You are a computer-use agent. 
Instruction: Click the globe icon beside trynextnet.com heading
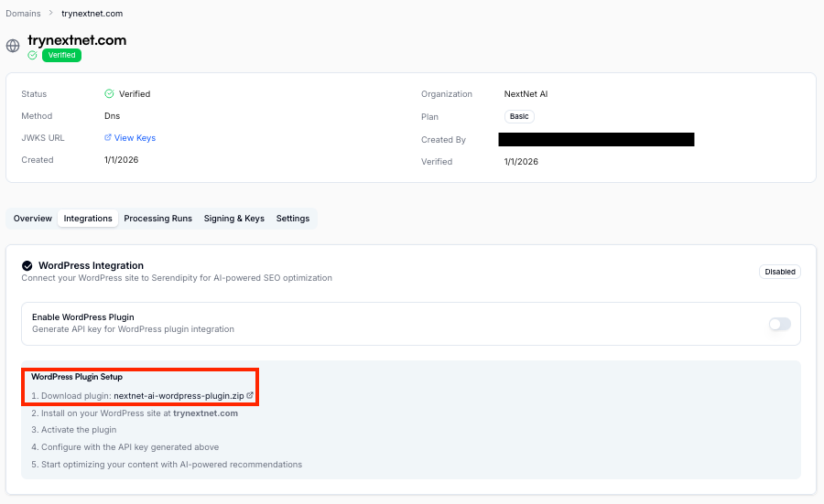tap(13, 46)
